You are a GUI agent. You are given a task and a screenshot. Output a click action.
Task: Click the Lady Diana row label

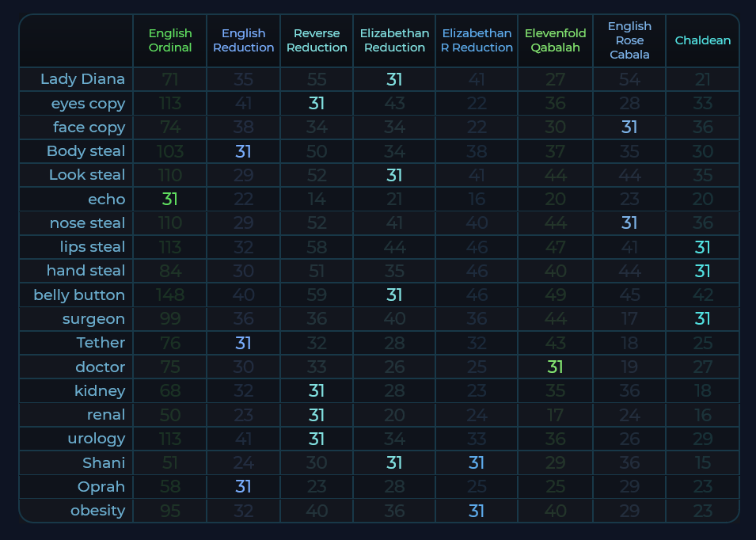point(82,79)
